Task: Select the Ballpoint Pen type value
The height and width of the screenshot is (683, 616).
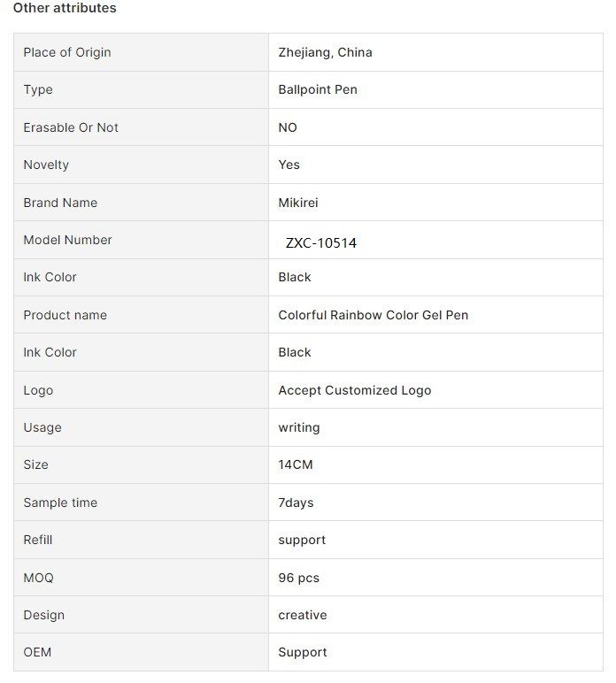Action: tap(318, 89)
